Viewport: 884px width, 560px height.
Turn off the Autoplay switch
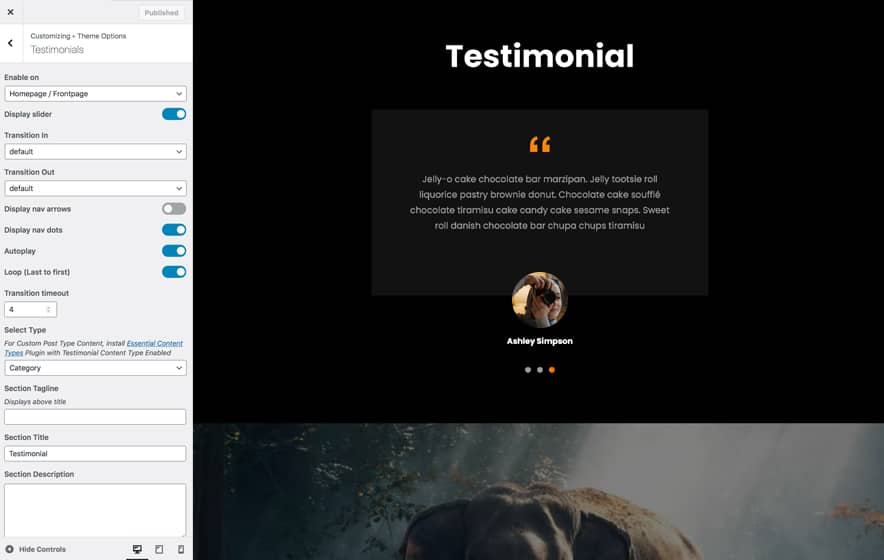click(x=174, y=251)
